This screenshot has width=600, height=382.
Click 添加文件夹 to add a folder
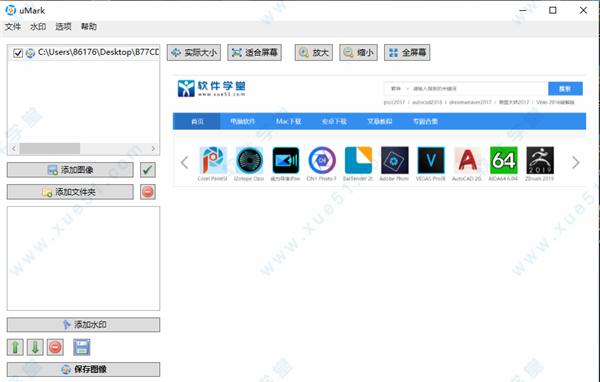70,192
